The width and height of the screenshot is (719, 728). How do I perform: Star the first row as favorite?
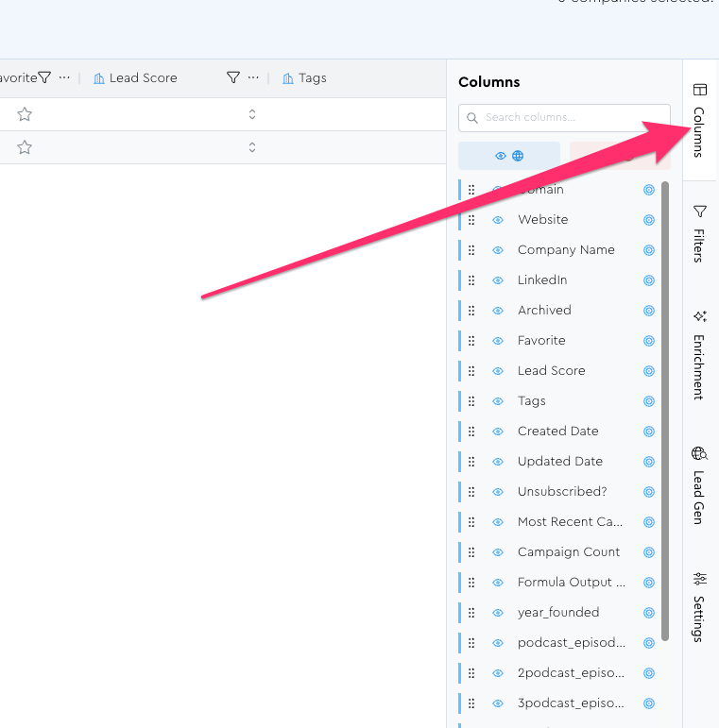coord(25,114)
